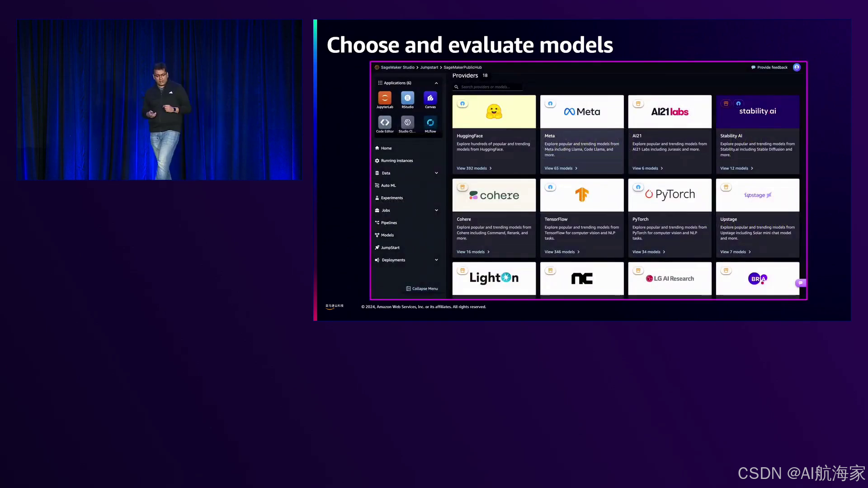Collapse the Applications section chevron
This screenshot has height=488, width=868.
(x=436, y=83)
